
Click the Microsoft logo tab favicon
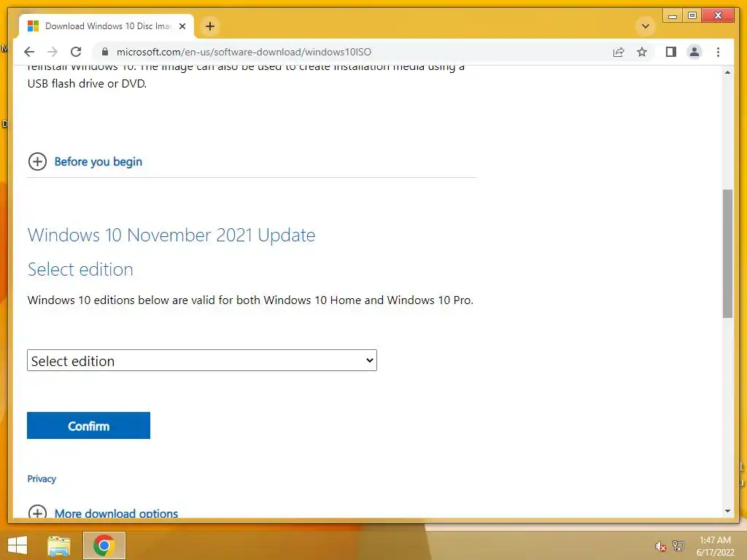pyautogui.click(x=33, y=26)
